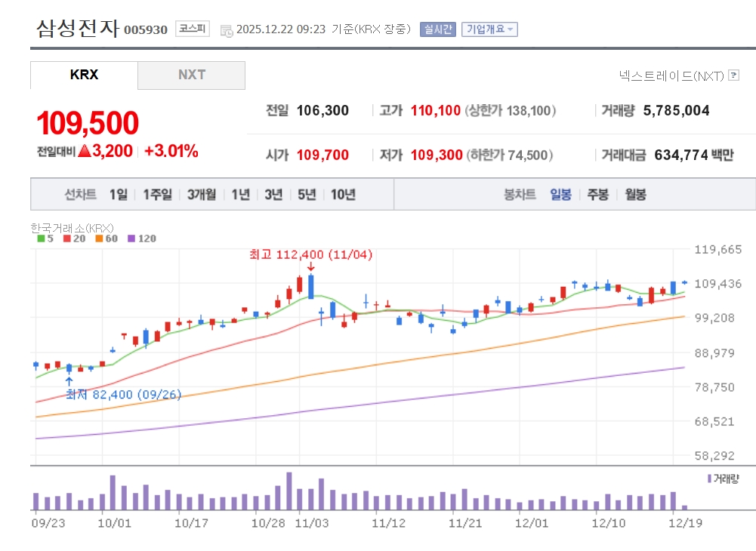
Task: Click the 최저 82,400 blue arrow marker
Action: coord(69,381)
